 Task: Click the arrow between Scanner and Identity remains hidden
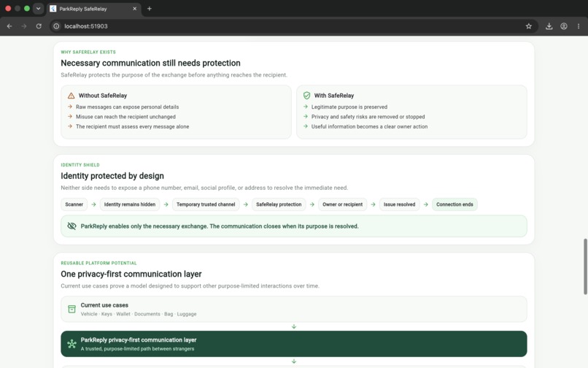[x=94, y=204]
